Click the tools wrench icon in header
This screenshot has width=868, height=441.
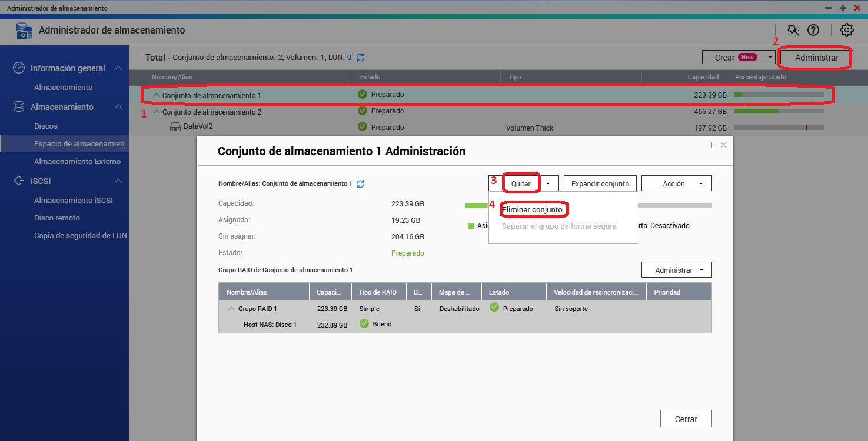793,30
